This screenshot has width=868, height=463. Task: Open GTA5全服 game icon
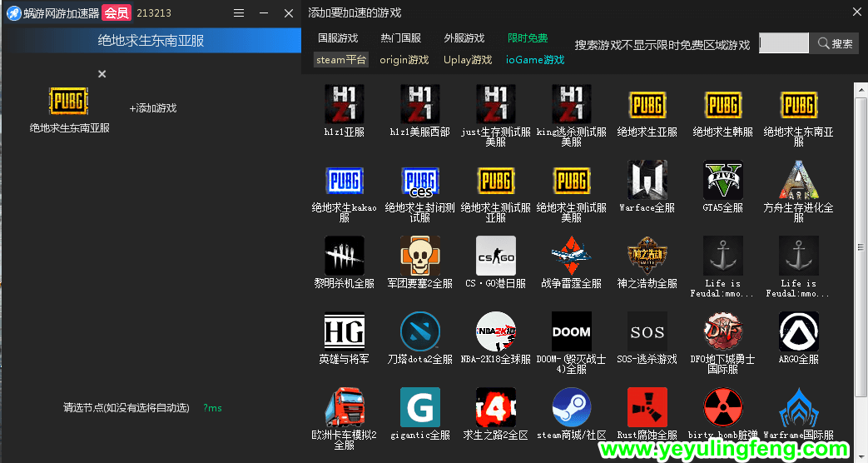tap(723, 180)
